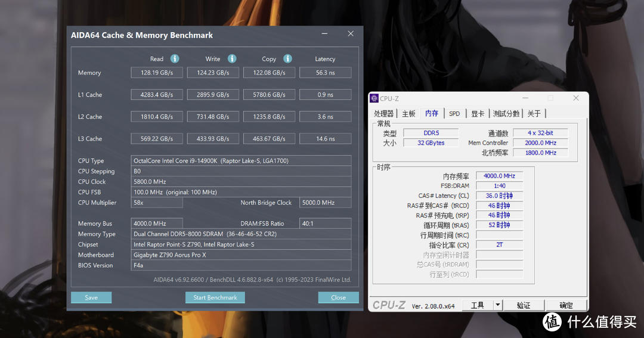Click the CPU FSB field 100.0 MHz
The height and width of the screenshot is (338, 644).
point(241,192)
